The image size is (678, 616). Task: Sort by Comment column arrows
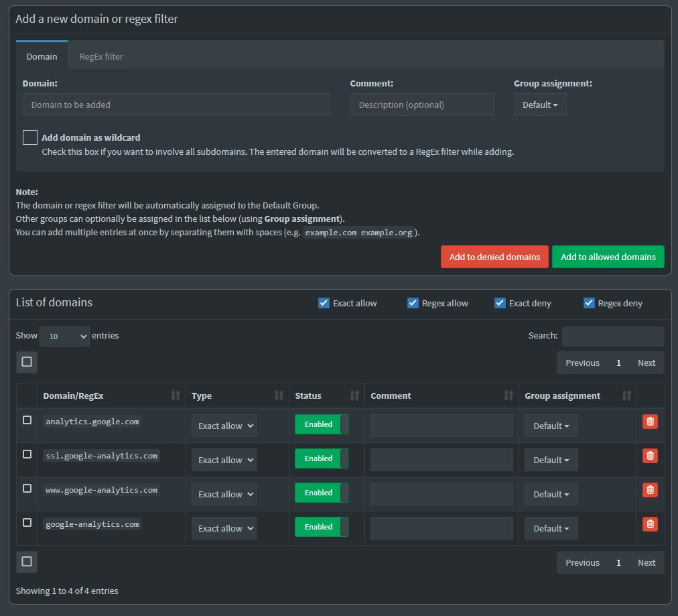pyautogui.click(x=508, y=395)
